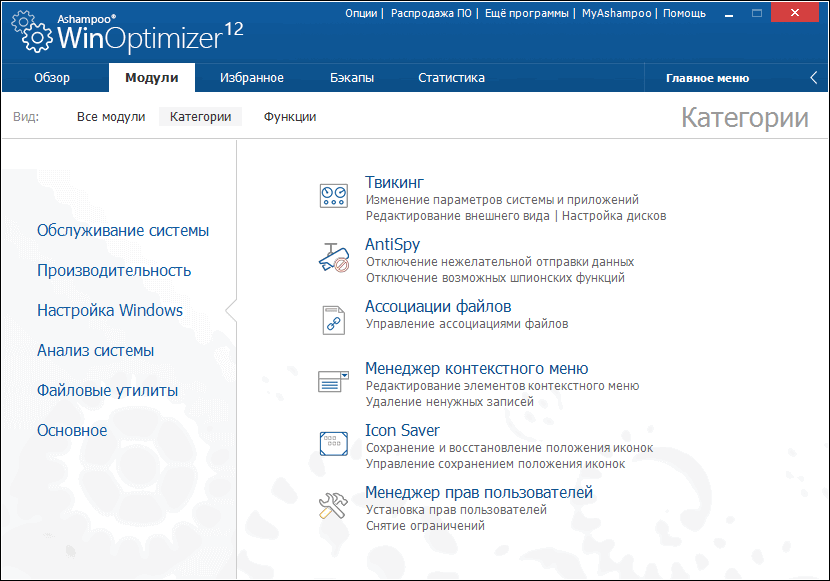
Task: Click 'Установка прав пользователей' text
Action: [456, 510]
